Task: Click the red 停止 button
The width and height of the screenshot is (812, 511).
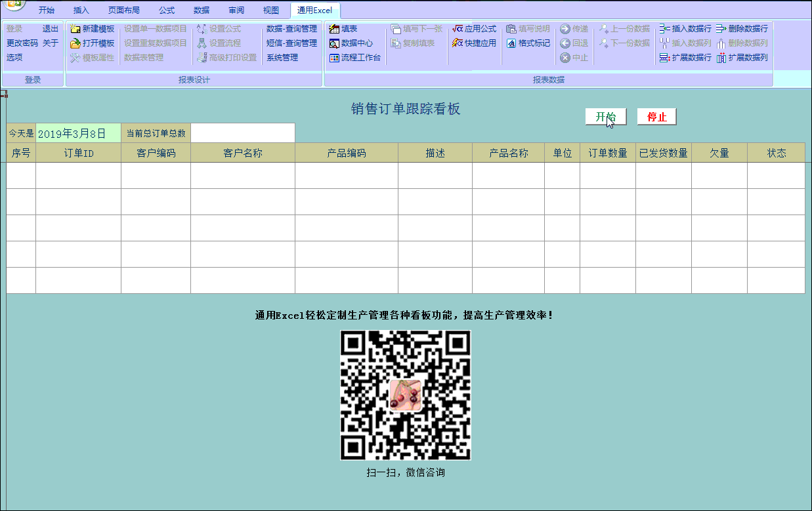Action: click(657, 117)
